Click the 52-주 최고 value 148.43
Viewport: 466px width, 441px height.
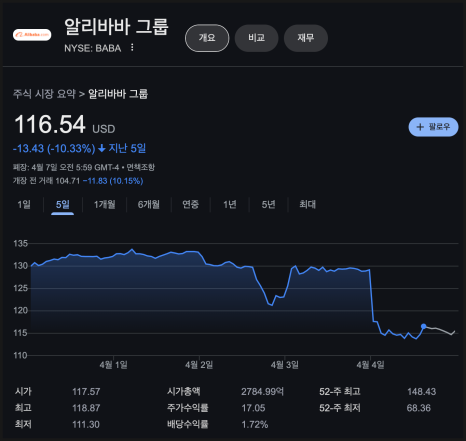(421, 392)
